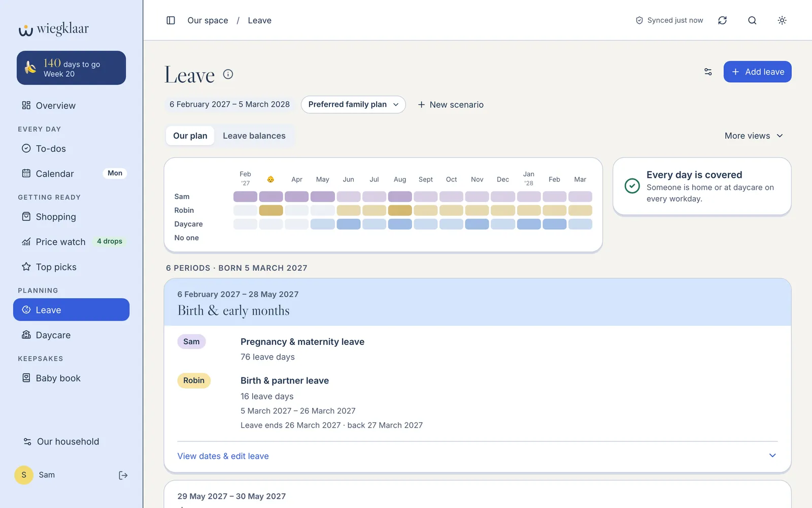Open search with magnifier icon
Image resolution: width=812 pixels, height=508 pixels.
752,20
